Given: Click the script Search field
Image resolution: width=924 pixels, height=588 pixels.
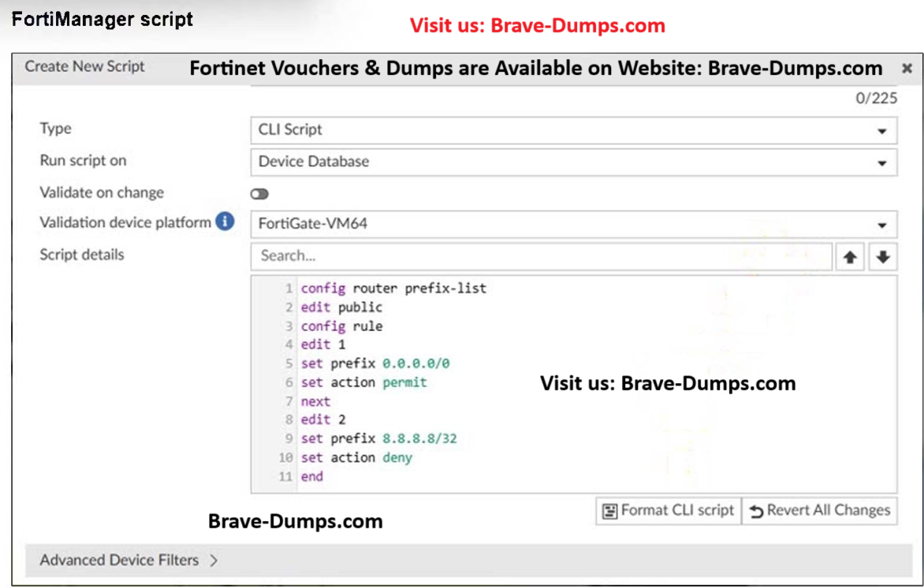Looking at the screenshot, I should pos(541,256).
